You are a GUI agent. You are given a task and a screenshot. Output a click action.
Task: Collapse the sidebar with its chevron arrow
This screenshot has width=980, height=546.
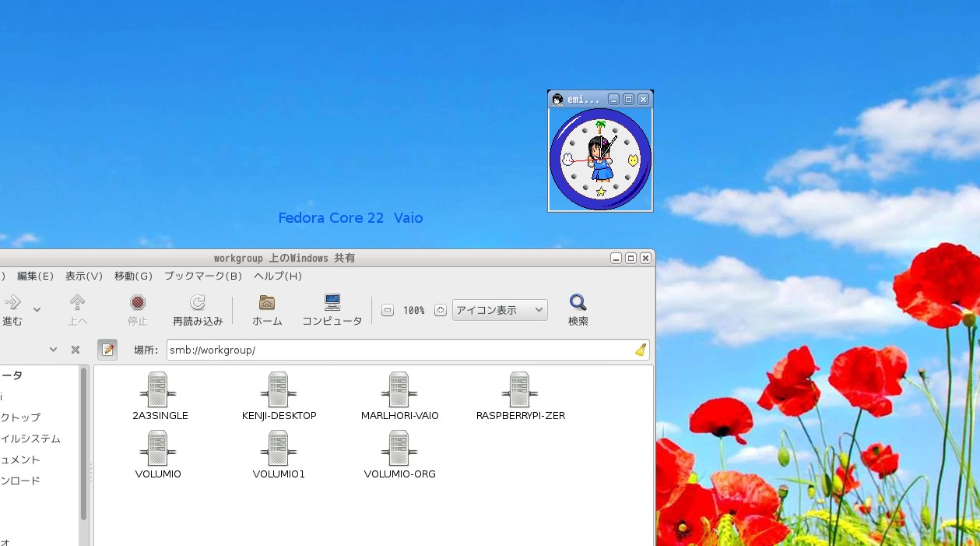[x=53, y=349]
